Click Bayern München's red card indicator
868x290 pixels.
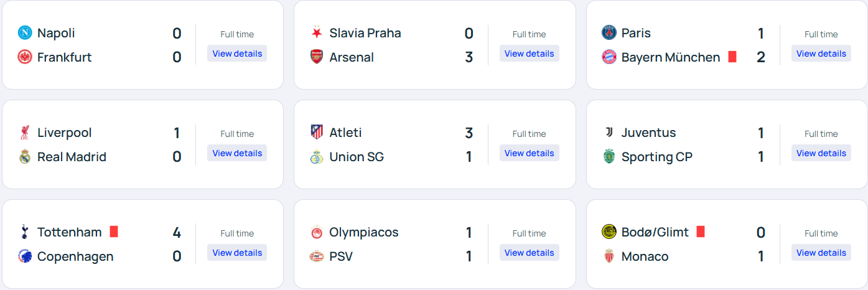pyautogui.click(x=732, y=57)
